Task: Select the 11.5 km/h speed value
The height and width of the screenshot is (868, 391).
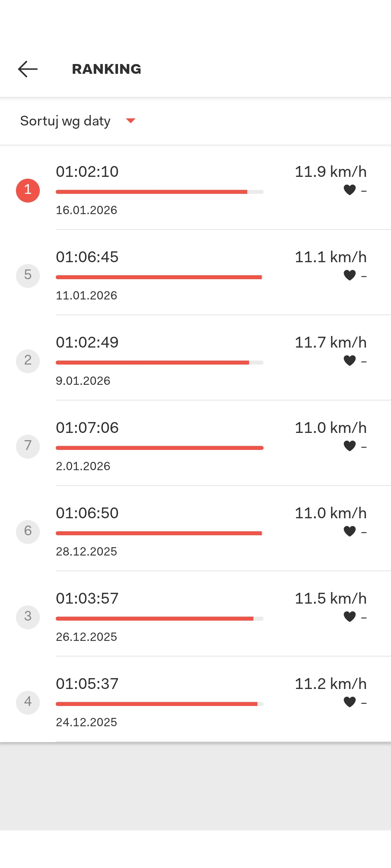Action: 331,599
